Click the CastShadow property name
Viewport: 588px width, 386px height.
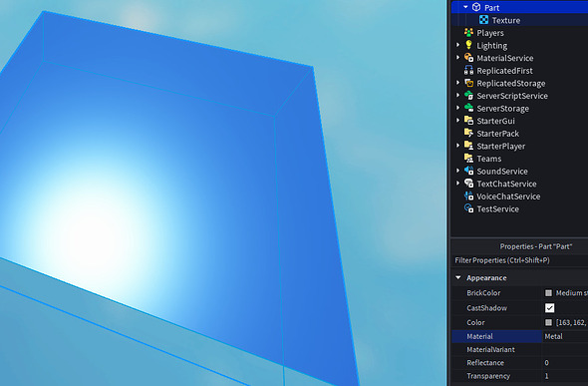coord(486,308)
